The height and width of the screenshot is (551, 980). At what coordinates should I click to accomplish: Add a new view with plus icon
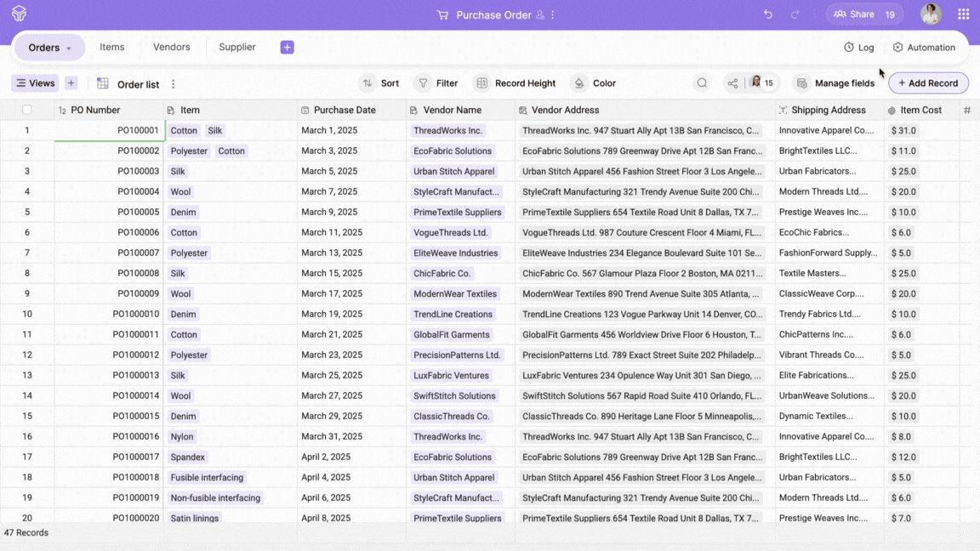click(x=71, y=83)
